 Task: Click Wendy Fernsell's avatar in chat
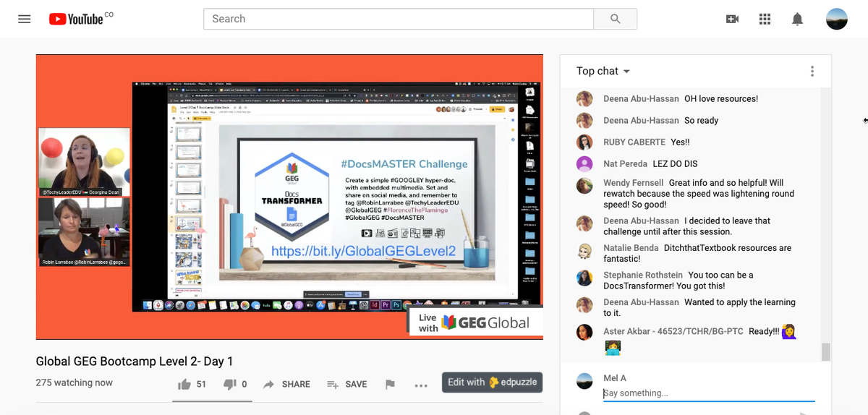(x=584, y=185)
